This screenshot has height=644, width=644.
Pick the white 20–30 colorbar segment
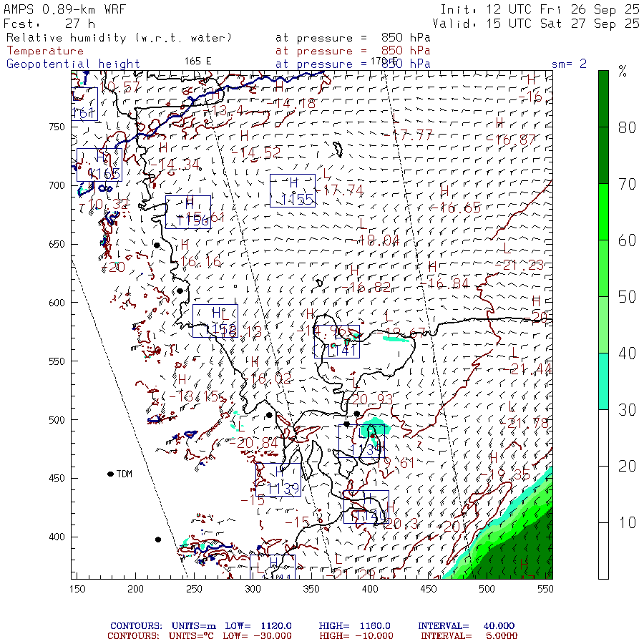(603, 437)
